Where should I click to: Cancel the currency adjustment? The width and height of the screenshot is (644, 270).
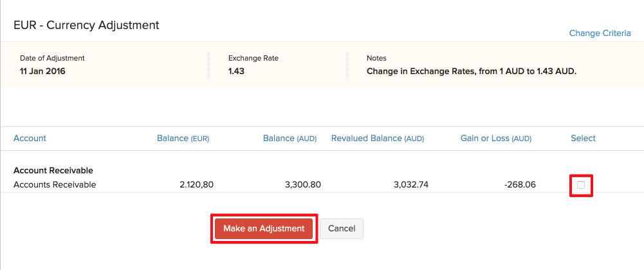coord(342,229)
